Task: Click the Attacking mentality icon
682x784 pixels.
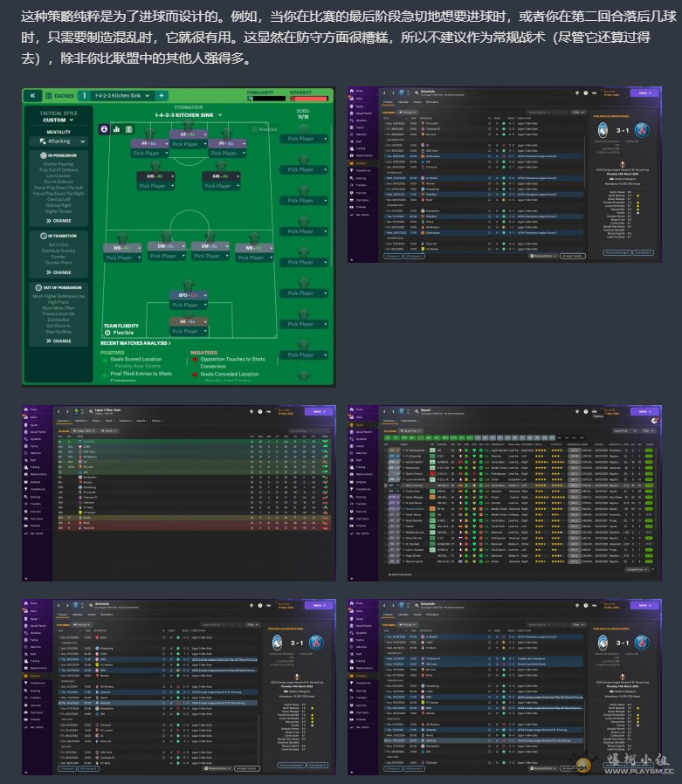Action: (x=43, y=141)
